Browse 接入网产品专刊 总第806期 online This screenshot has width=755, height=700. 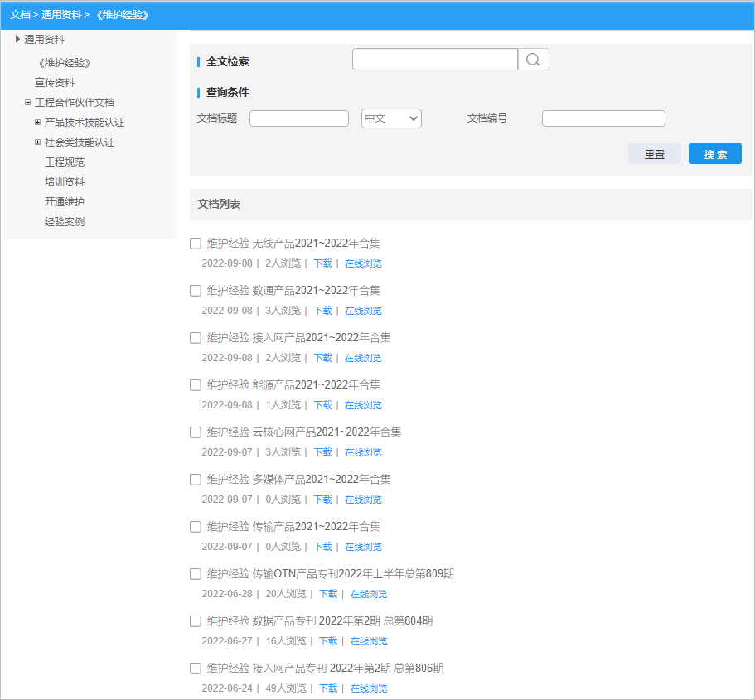point(369,688)
